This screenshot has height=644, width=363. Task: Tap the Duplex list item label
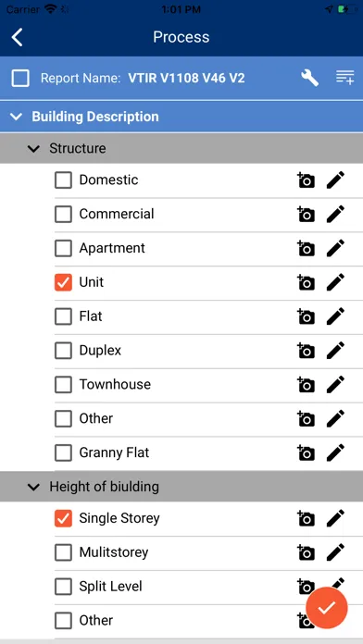tap(100, 351)
